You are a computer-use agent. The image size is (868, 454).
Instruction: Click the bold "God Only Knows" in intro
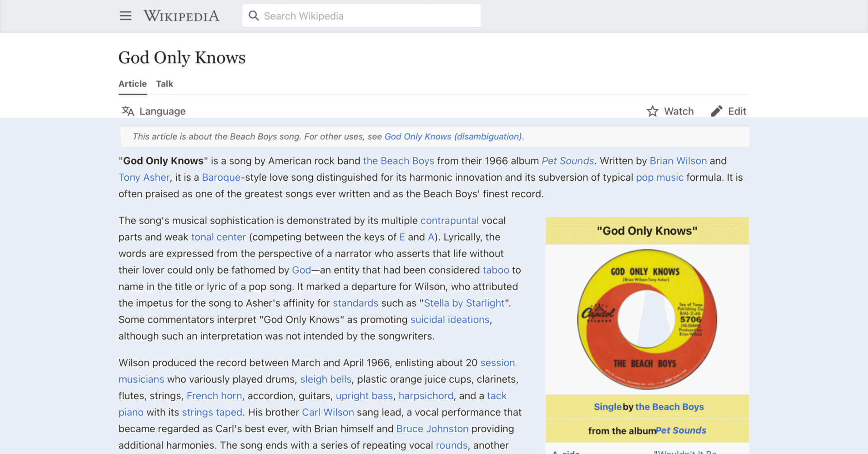click(x=163, y=161)
